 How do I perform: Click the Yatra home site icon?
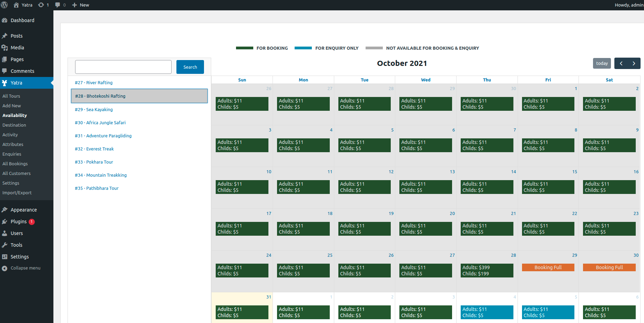coord(16,5)
